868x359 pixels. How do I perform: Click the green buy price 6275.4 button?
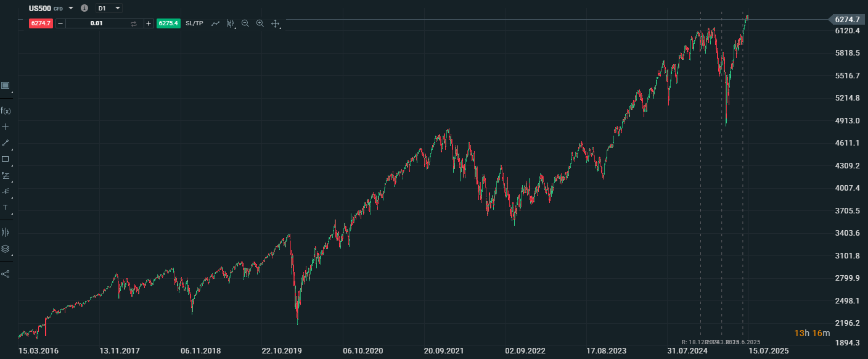pyautogui.click(x=168, y=23)
